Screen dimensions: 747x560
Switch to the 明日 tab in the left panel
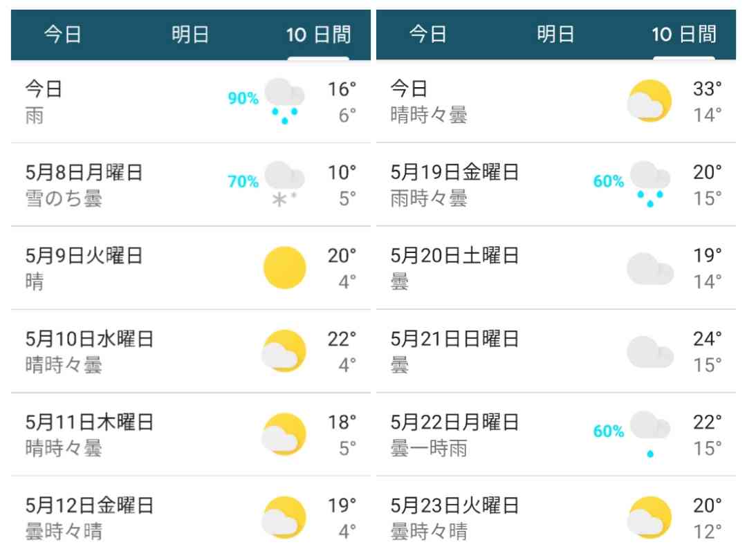pyautogui.click(x=190, y=35)
